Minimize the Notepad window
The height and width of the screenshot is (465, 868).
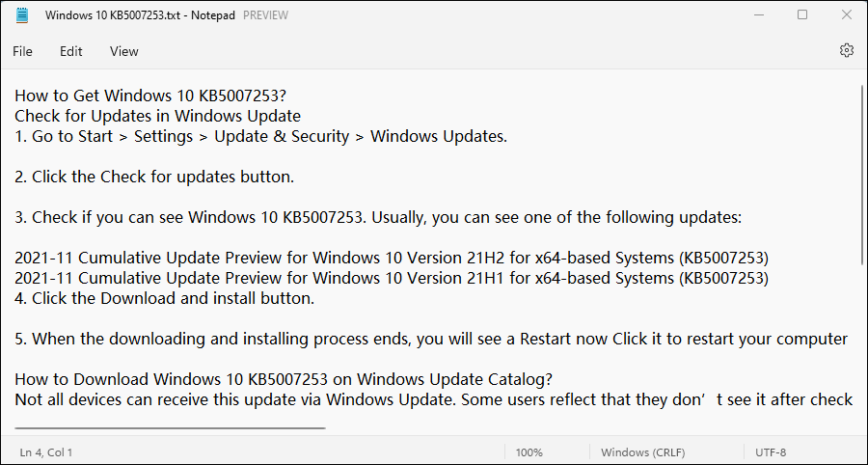(x=758, y=15)
